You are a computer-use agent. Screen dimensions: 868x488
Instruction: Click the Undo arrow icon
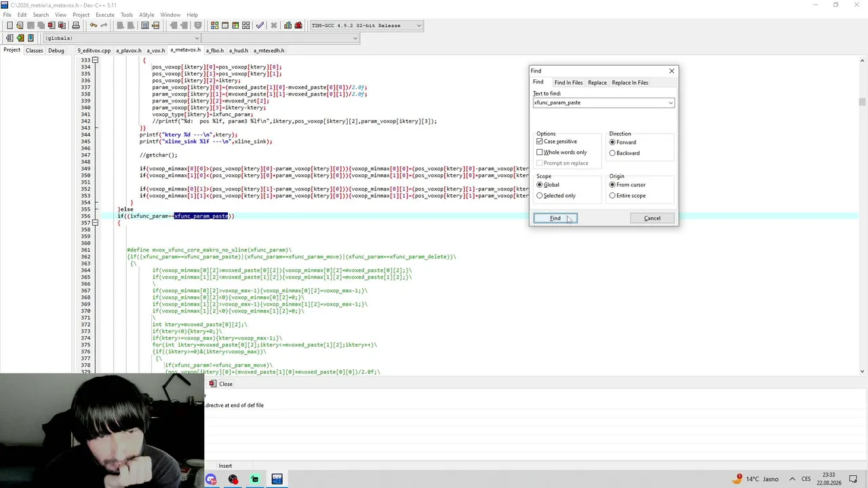tap(93, 25)
